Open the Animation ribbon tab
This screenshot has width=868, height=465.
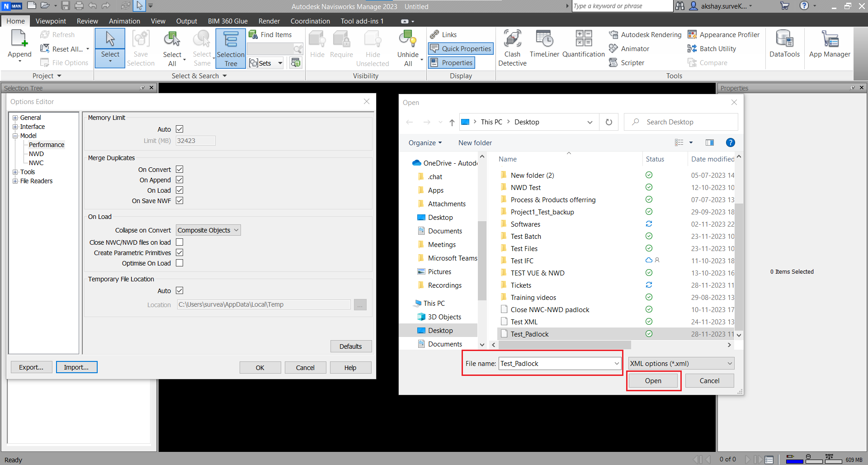pyautogui.click(x=124, y=21)
